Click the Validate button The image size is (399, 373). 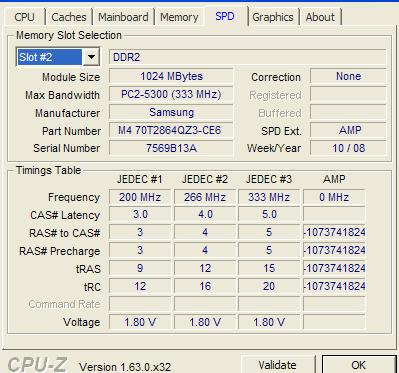(277, 364)
